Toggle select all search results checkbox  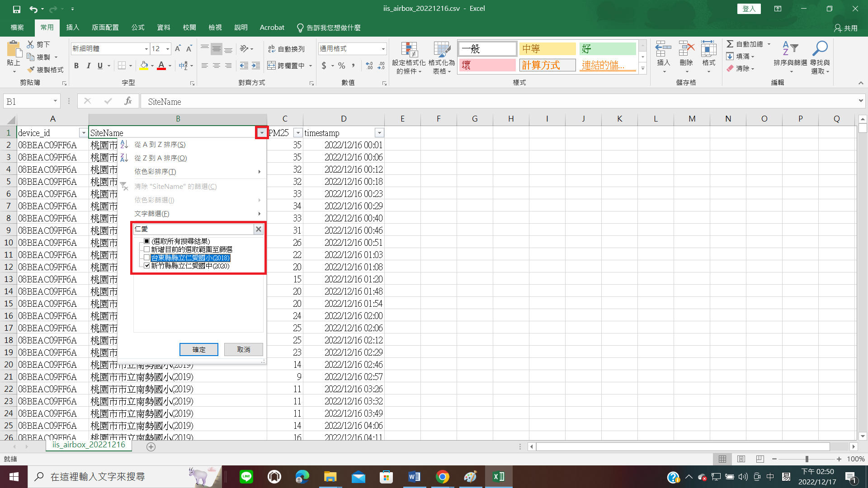(x=146, y=241)
